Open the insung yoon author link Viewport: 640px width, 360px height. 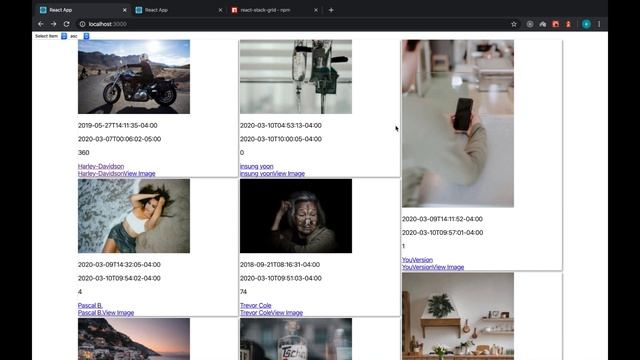257,166
